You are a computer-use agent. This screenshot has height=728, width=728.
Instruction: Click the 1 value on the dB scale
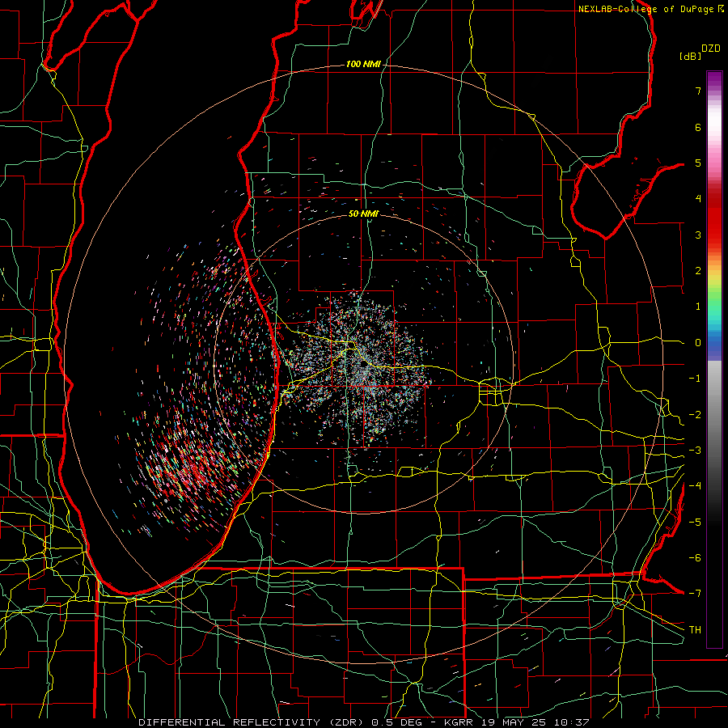click(698, 307)
